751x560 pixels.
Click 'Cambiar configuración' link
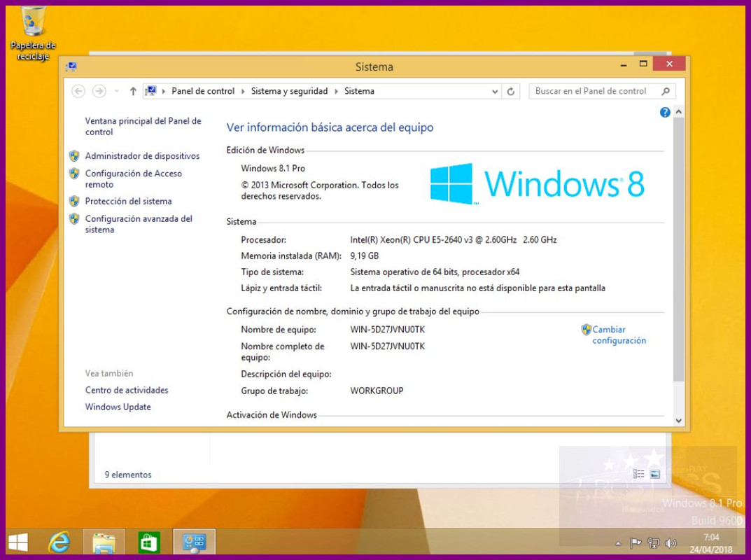[619, 335]
